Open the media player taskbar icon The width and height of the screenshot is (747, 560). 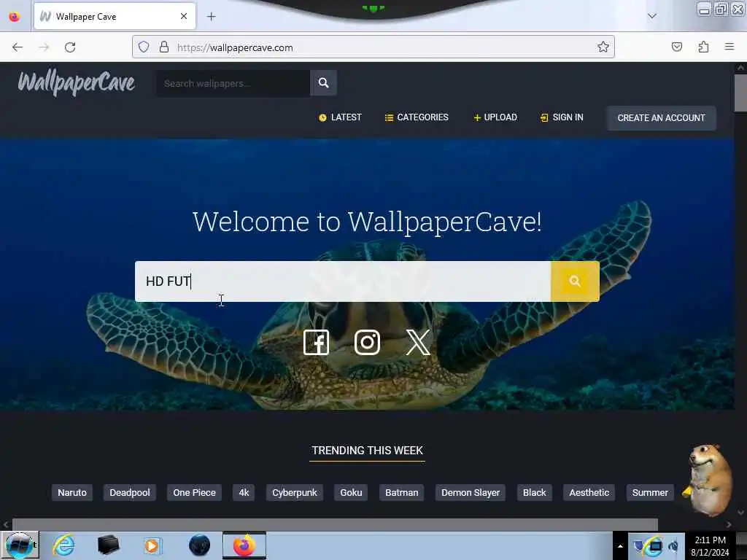(x=152, y=545)
